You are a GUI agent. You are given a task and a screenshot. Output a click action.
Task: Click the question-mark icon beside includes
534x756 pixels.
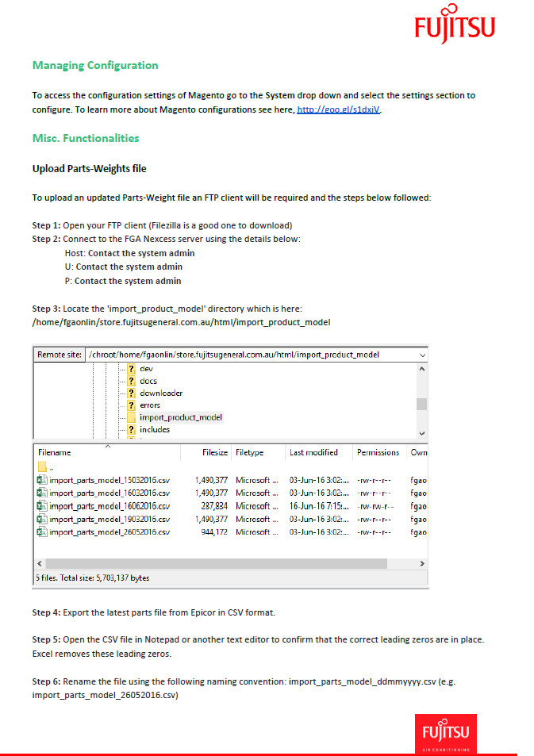click(131, 429)
